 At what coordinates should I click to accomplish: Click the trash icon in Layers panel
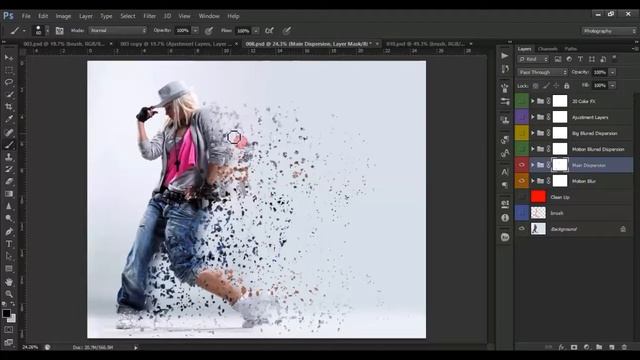coord(624,347)
